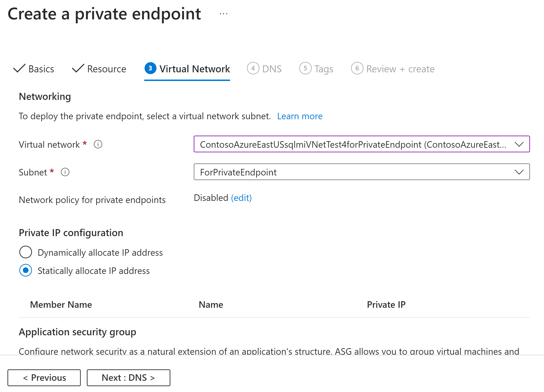Viewport: 544px width, 392px height.
Task: Select Statically allocate IP address option
Action: click(x=26, y=270)
